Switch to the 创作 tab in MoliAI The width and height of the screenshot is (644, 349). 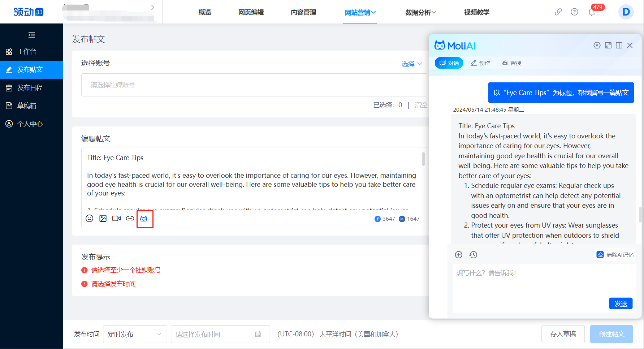(x=480, y=63)
